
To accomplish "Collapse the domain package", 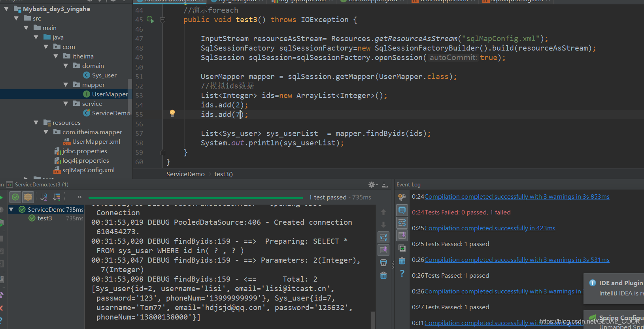I will coord(66,66).
